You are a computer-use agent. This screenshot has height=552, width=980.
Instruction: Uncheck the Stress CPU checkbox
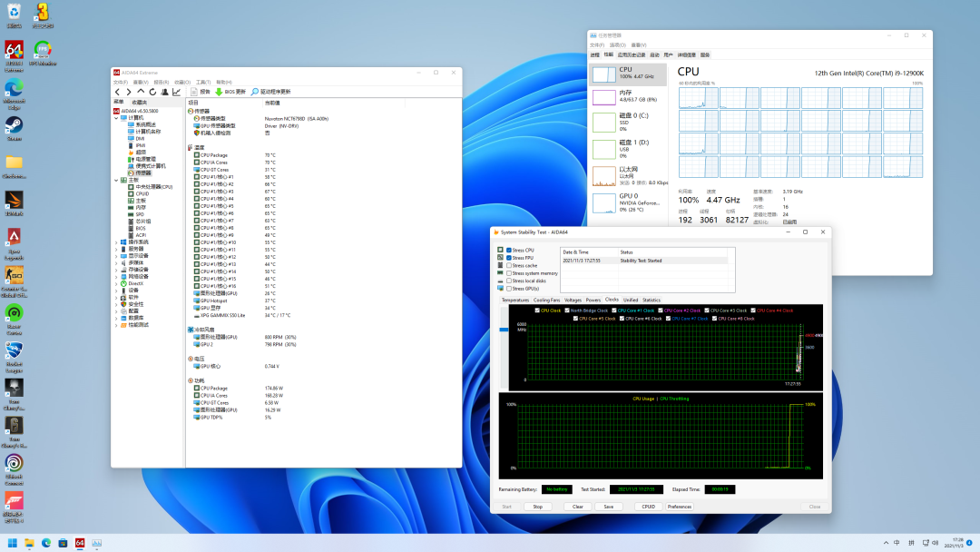point(509,250)
